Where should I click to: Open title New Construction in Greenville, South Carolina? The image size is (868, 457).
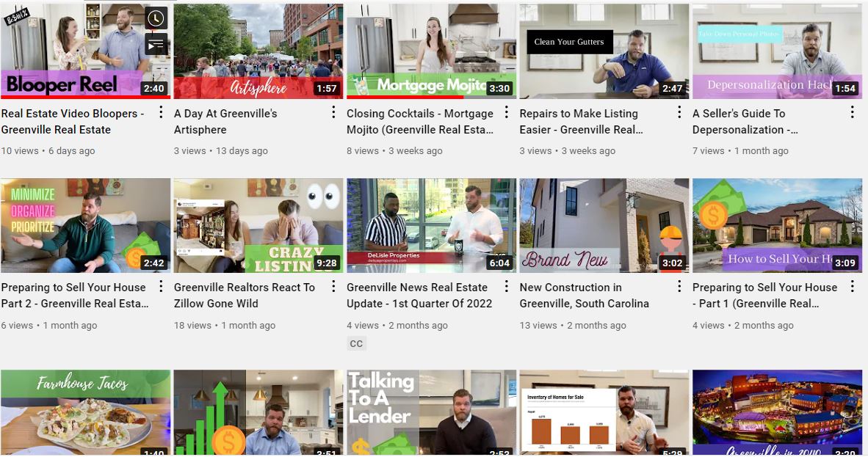point(584,295)
